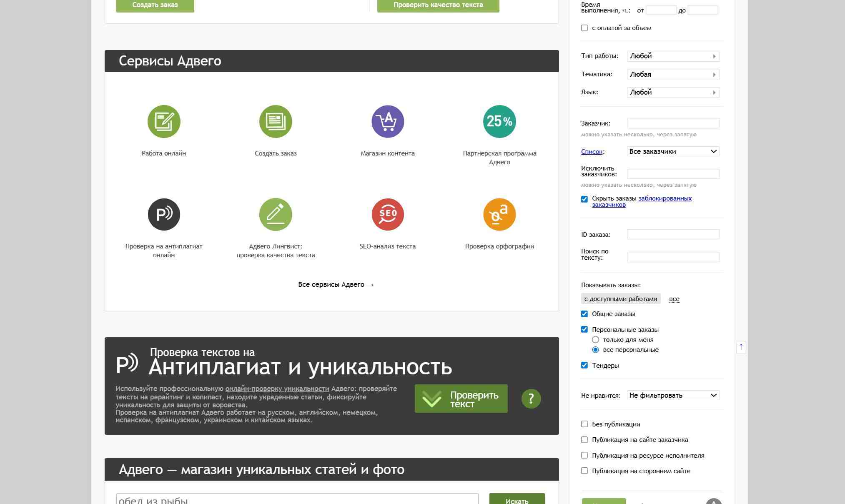Open the Работа онлайн service icon
Viewport: 845px width, 504px height.
pos(164,121)
